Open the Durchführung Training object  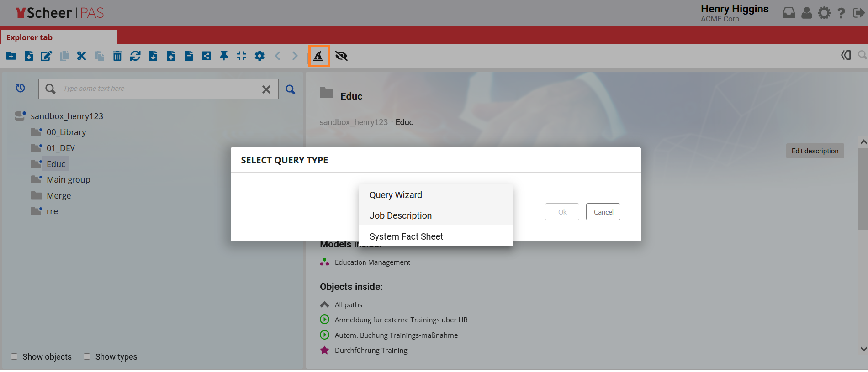coord(371,350)
